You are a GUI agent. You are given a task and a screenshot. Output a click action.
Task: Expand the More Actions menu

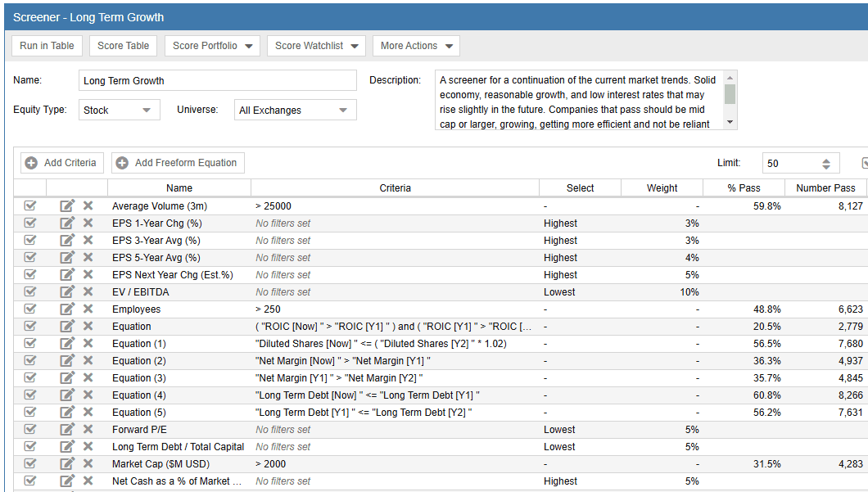click(416, 46)
